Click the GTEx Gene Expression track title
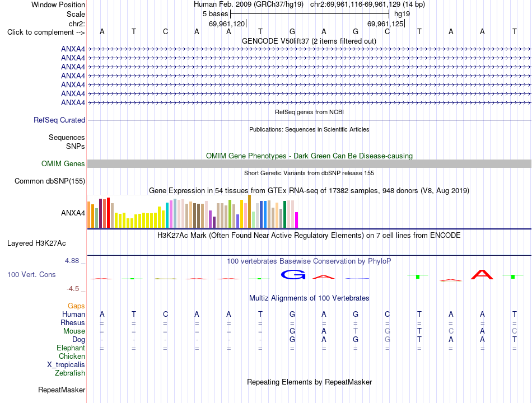The image size is (532, 403). point(309,191)
